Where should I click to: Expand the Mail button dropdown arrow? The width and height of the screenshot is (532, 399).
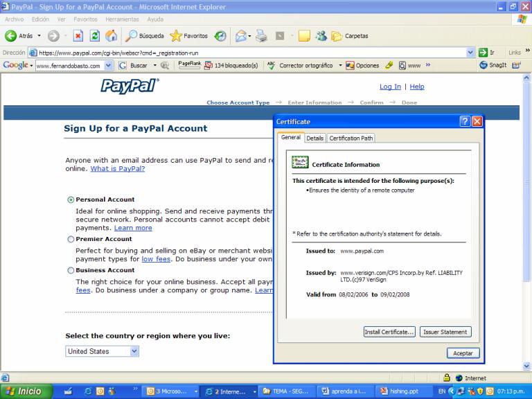(249, 36)
